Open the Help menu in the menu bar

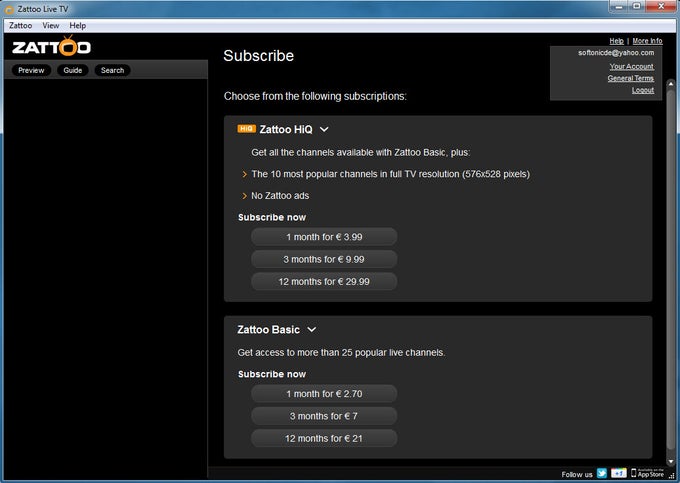coord(78,26)
